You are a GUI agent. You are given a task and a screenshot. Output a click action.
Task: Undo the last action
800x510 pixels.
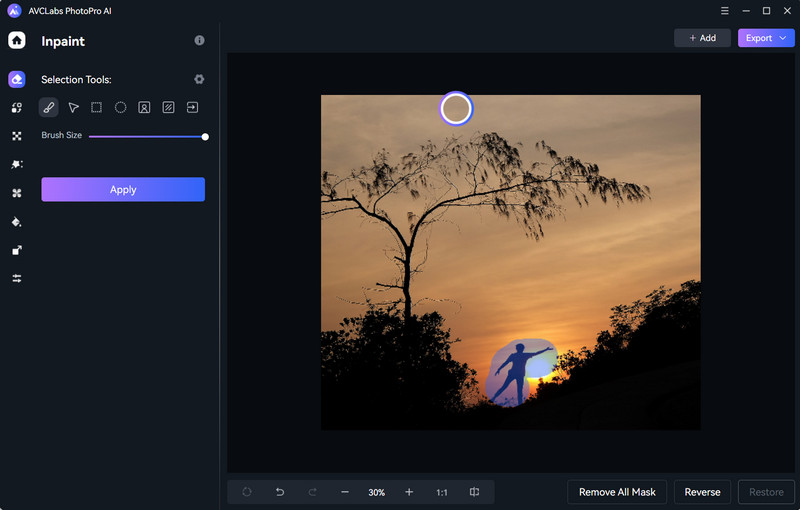tap(280, 492)
